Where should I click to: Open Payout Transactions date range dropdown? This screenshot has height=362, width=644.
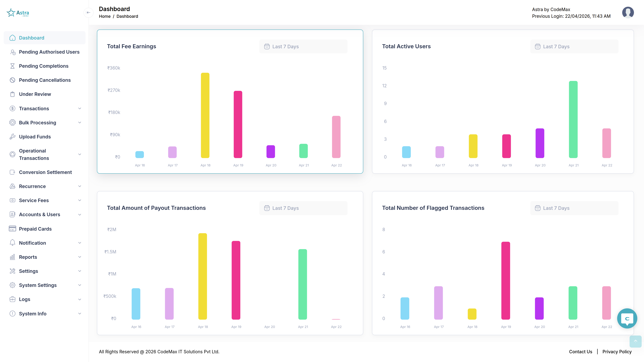[303, 208]
